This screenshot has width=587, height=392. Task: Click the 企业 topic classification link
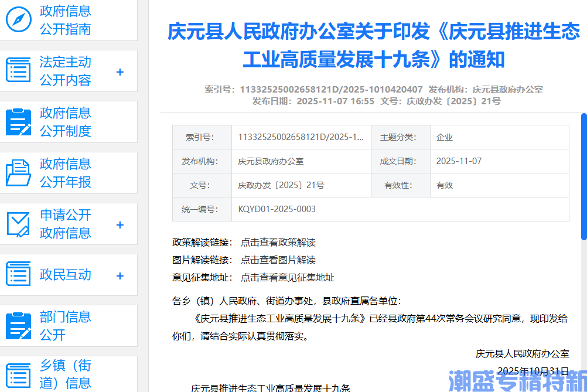443,137
